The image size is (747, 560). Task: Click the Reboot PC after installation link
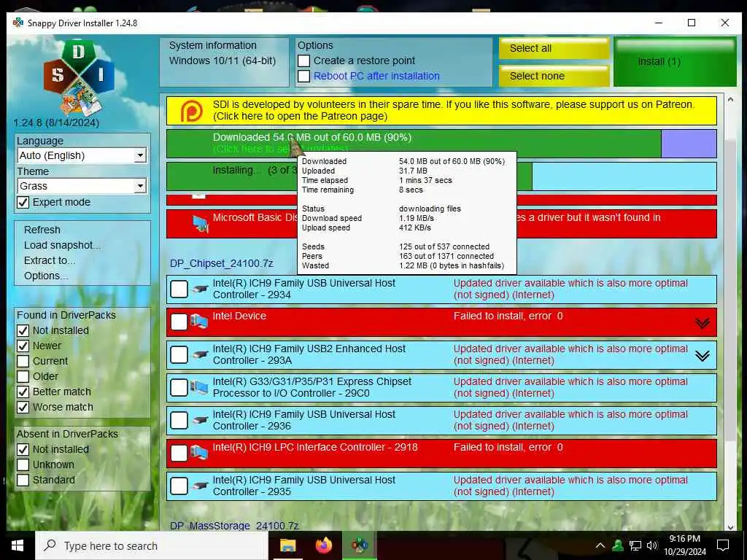[x=376, y=76]
